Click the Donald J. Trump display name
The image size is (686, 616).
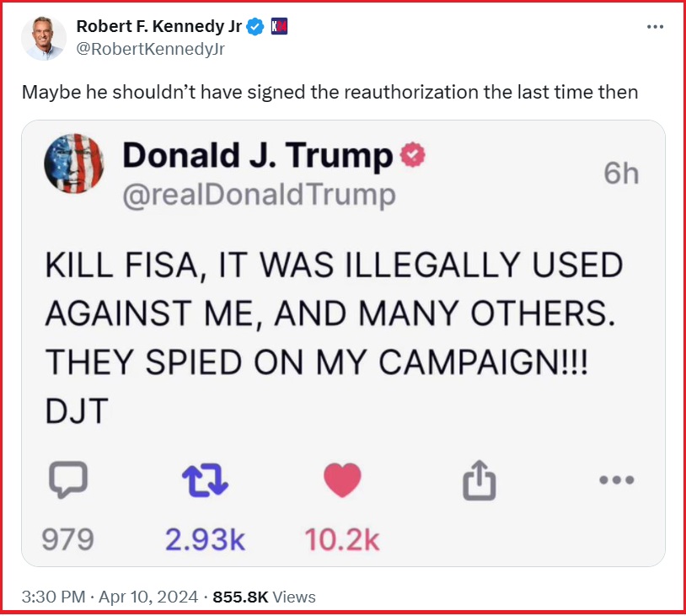258,155
